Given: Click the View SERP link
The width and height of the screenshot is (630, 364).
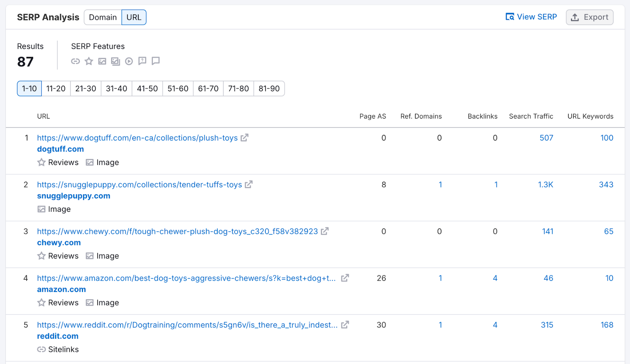Looking at the screenshot, I should [531, 17].
